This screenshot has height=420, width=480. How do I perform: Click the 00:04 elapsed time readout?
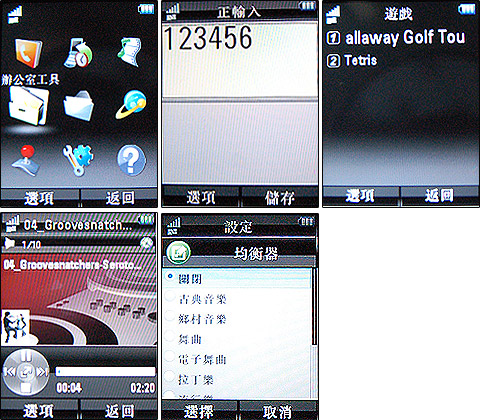[x=69, y=388]
